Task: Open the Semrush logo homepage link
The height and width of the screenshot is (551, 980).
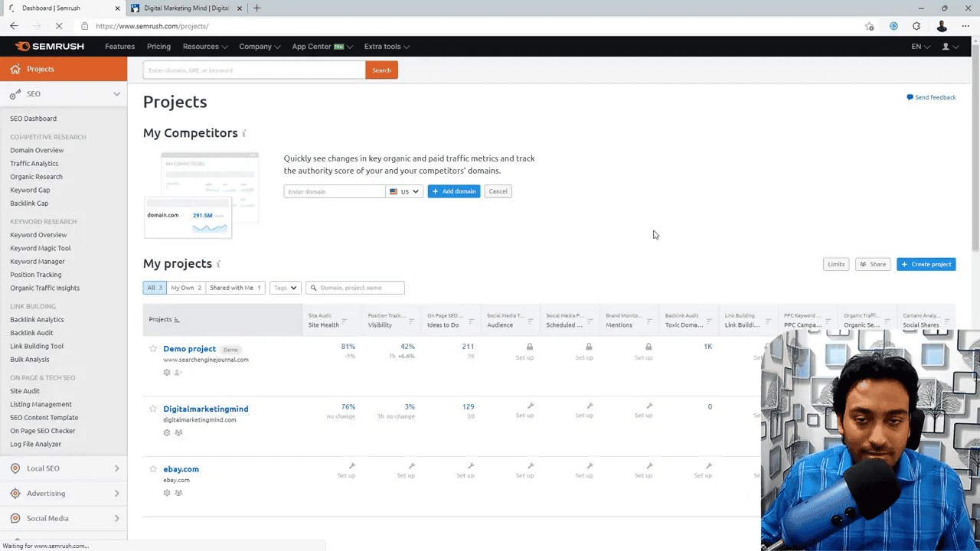Action: point(49,46)
